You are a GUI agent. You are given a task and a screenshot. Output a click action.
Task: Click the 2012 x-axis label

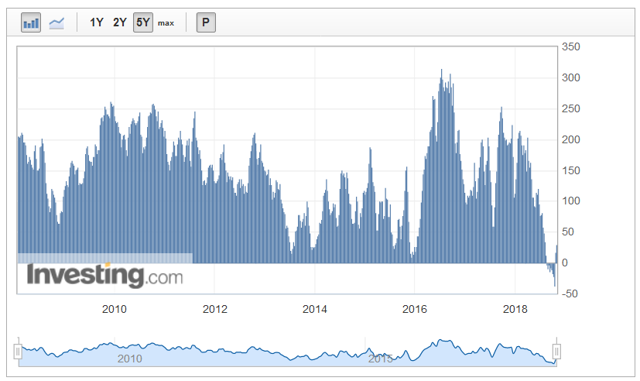(215, 309)
